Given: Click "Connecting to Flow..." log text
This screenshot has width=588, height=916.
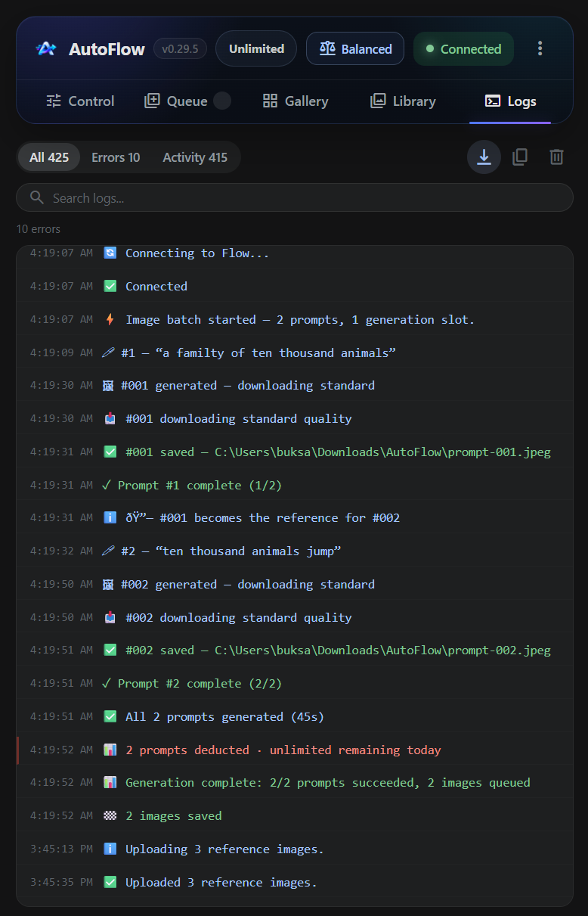Looking at the screenshot, I should pyautogui.click(x=197, y=253).
